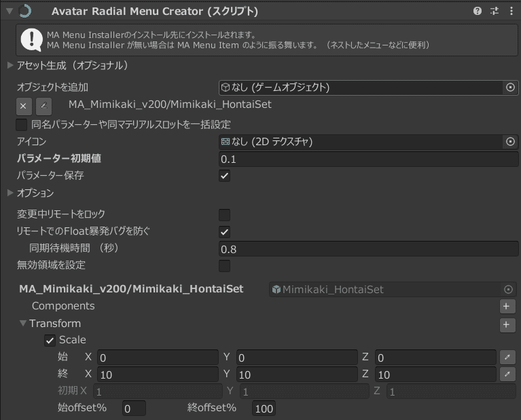This screenshot has height=420, width=521.
Task: Click the 終 X scale field
Action: pos(158,375)
